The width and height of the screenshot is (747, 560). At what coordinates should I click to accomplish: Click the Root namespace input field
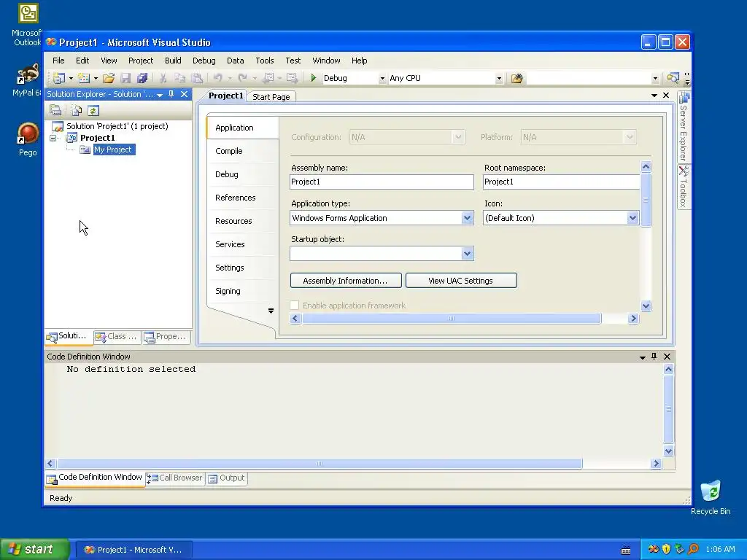561,182
